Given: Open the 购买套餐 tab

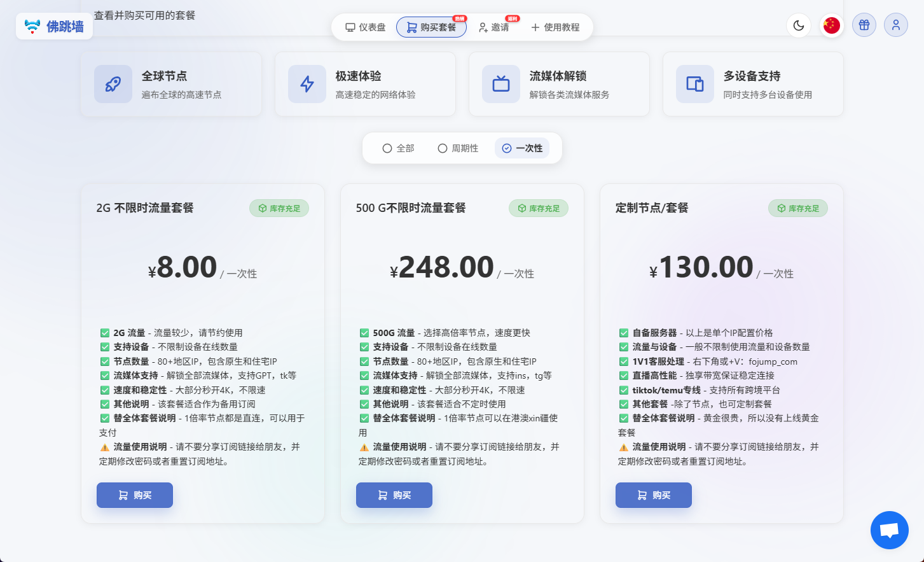Looking at the screenshot, I should pyautogui.click(x=432, y=27).
